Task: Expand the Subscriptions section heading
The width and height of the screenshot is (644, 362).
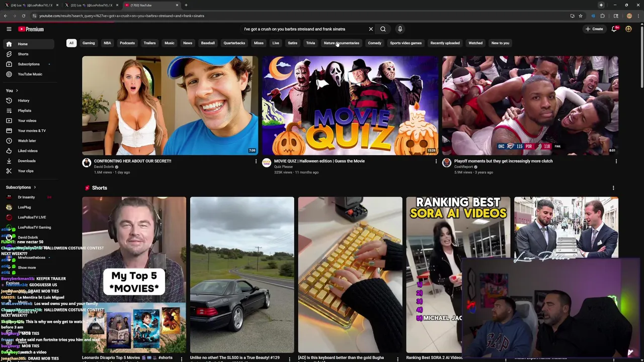Action: coord(21,187)
